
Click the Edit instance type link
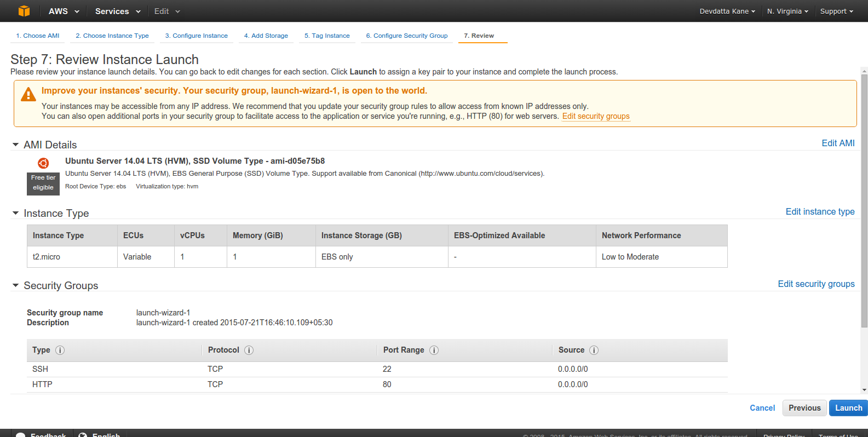(820, 211)
